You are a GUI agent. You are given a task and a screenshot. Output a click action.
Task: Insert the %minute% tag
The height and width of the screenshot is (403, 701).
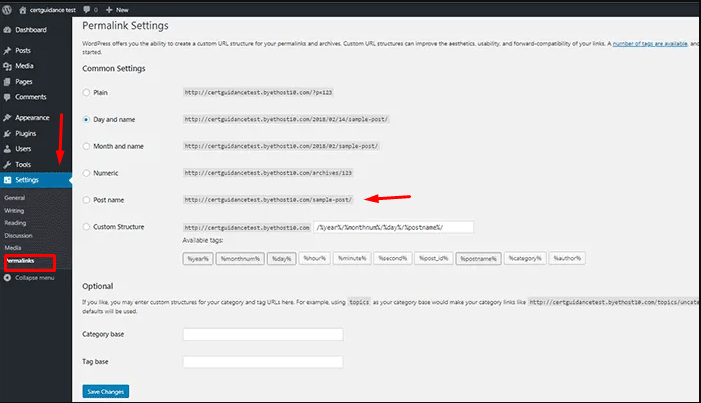point(352,258)
